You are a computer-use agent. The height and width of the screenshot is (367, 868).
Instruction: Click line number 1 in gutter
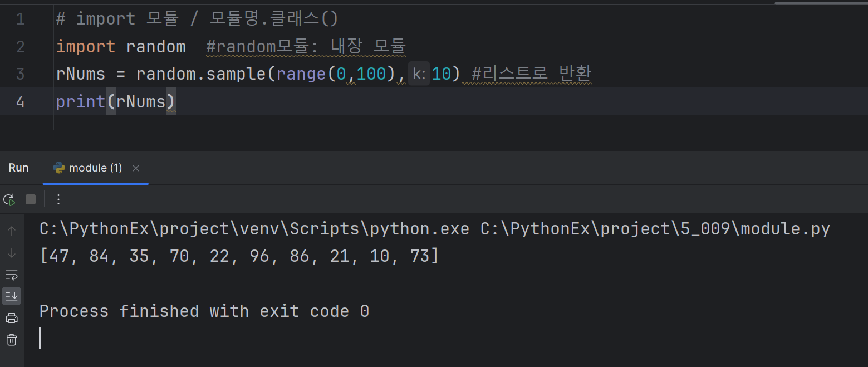[x=21, y=19]
